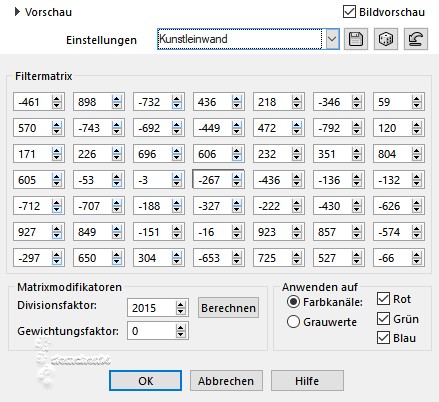Click the Berechnen button
This screenshot has width=439, height=402.
point(228,308)
